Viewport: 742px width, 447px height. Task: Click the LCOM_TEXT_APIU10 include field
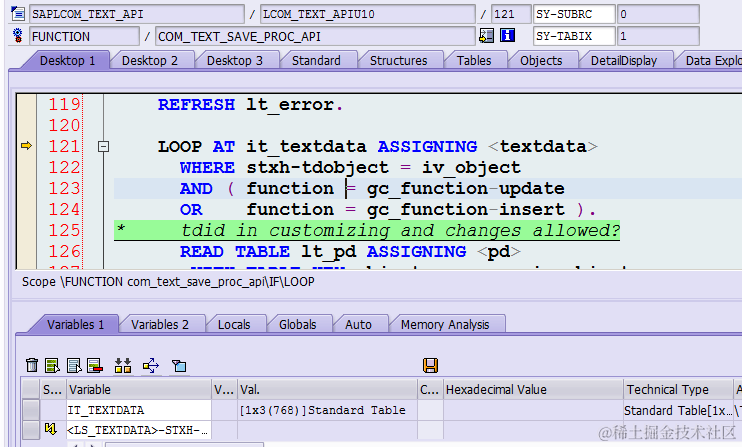368,14
